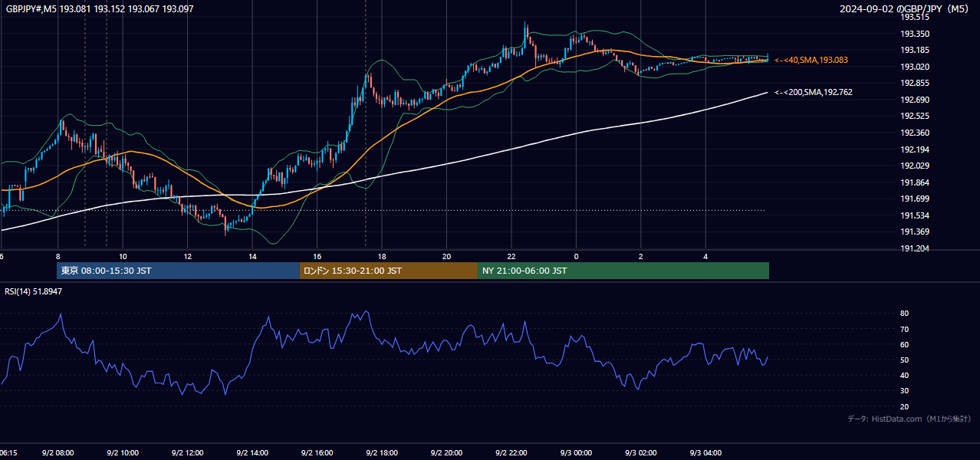980x460 pixels.
Task: Click the GBPJPY#,M5 chart title text
Action: point(100,8)
